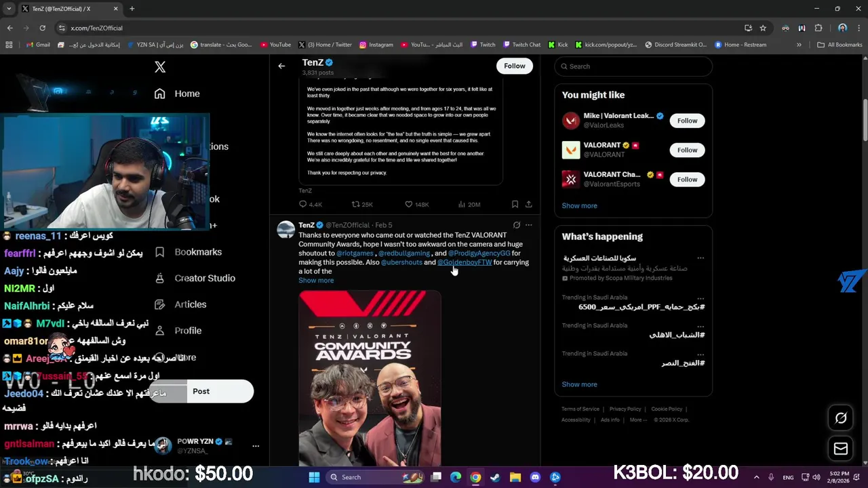Bookmark this page with the star icon
The width and height of the screenshot is (868, 488).
763,28
